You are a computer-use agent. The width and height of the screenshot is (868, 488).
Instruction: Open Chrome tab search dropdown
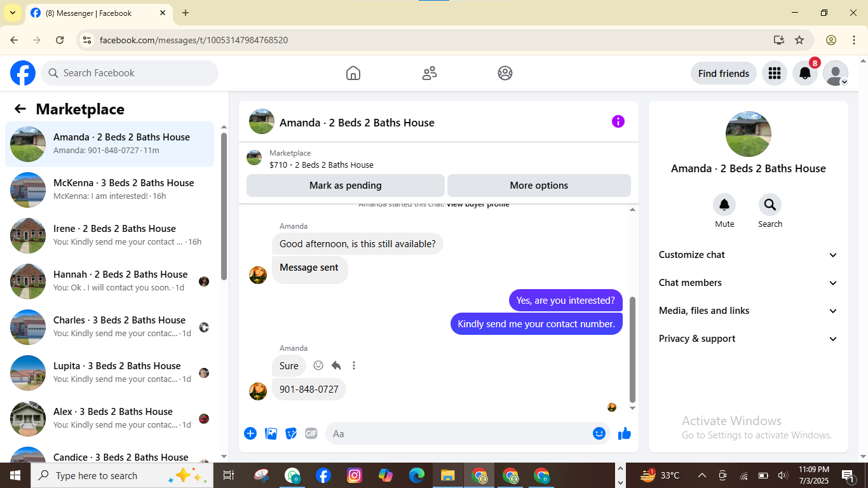click(12, 13)
